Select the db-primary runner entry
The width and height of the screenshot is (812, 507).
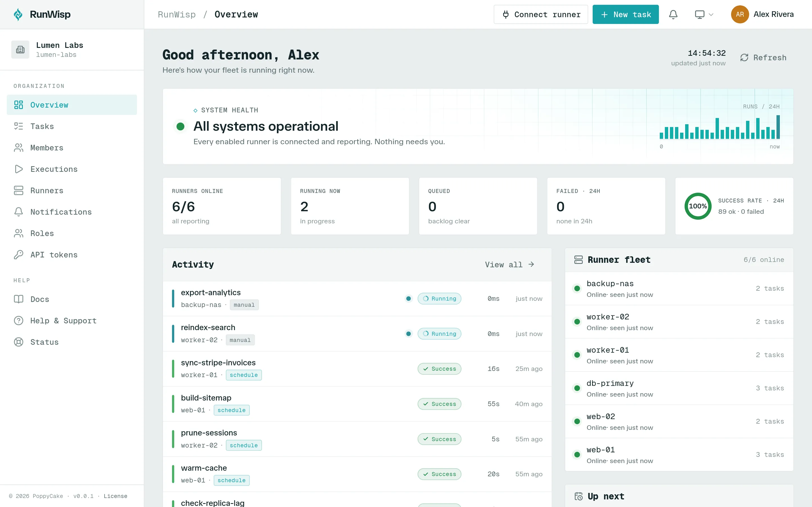click(x=679, y=388)
